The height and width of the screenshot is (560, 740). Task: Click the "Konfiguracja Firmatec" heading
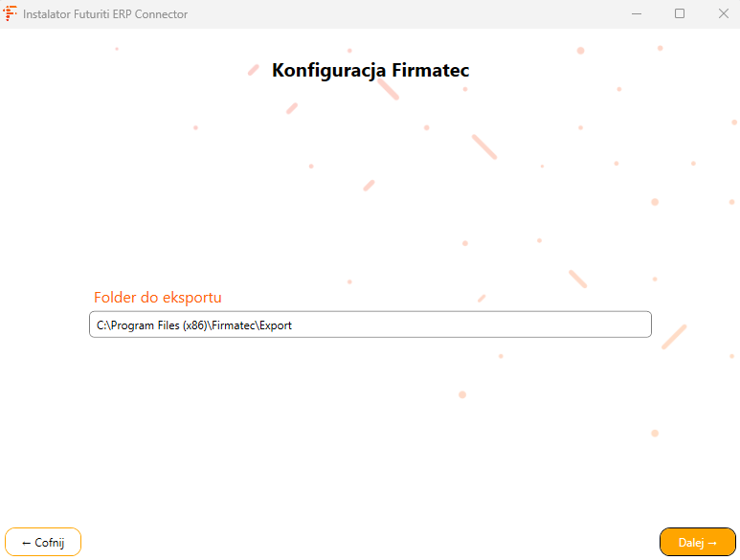[x=370, y=70]
